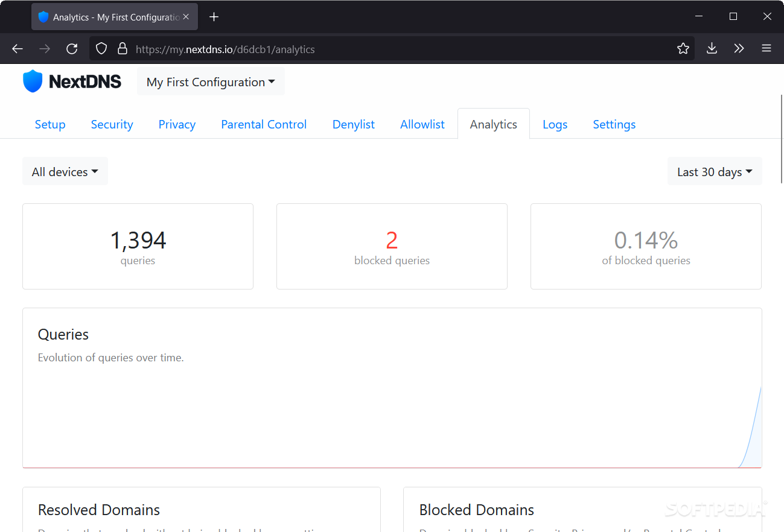This screenshot has height=532, width=784.
Task: Bookmark this page with star icon
Action: (683, 49)
